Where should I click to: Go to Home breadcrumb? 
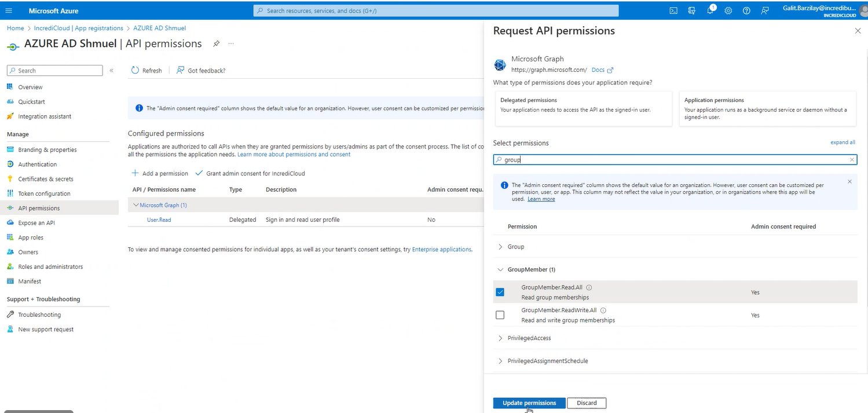15,28
